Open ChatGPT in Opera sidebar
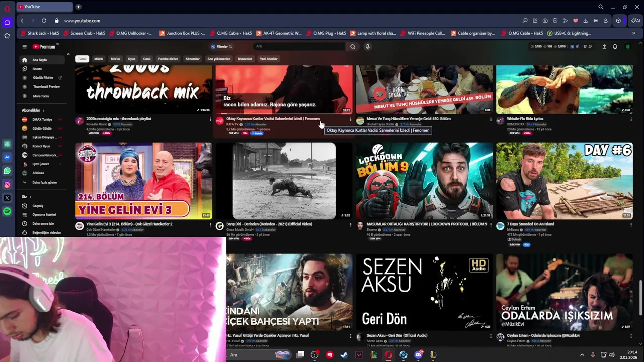This screenshot has height=362, width=644. tap(7, 144)
